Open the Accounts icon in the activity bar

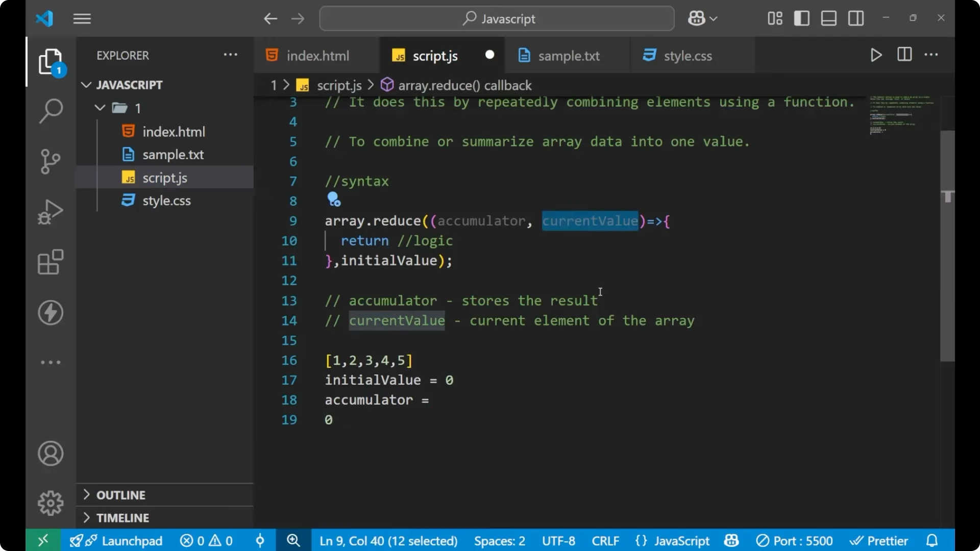pos(50,454)
